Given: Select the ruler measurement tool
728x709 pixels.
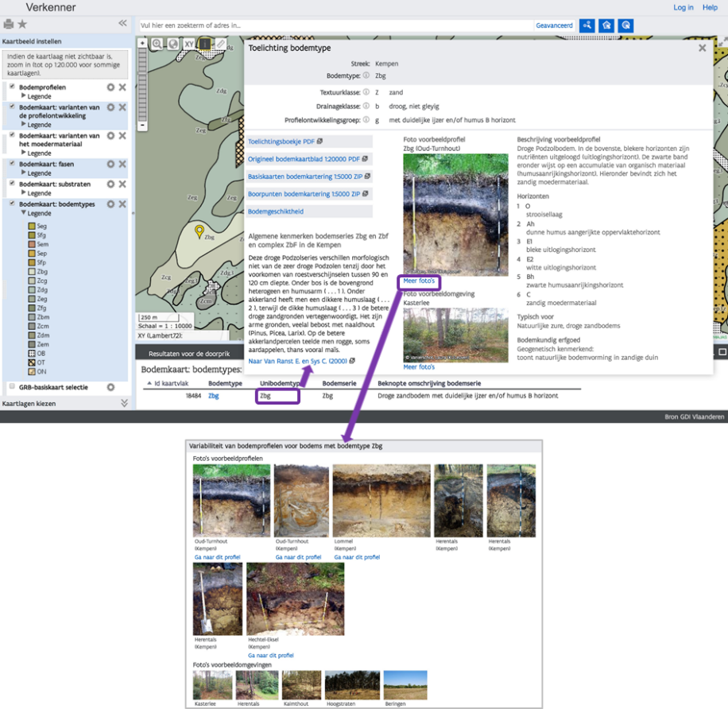Looking at the screenshot, I should (x=220, y=44).
